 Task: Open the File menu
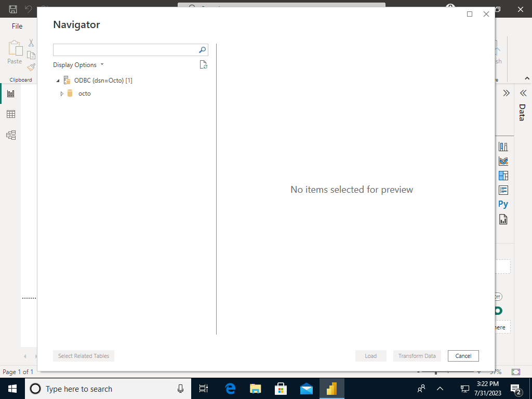pyautogui.click(x=17, y=25)
